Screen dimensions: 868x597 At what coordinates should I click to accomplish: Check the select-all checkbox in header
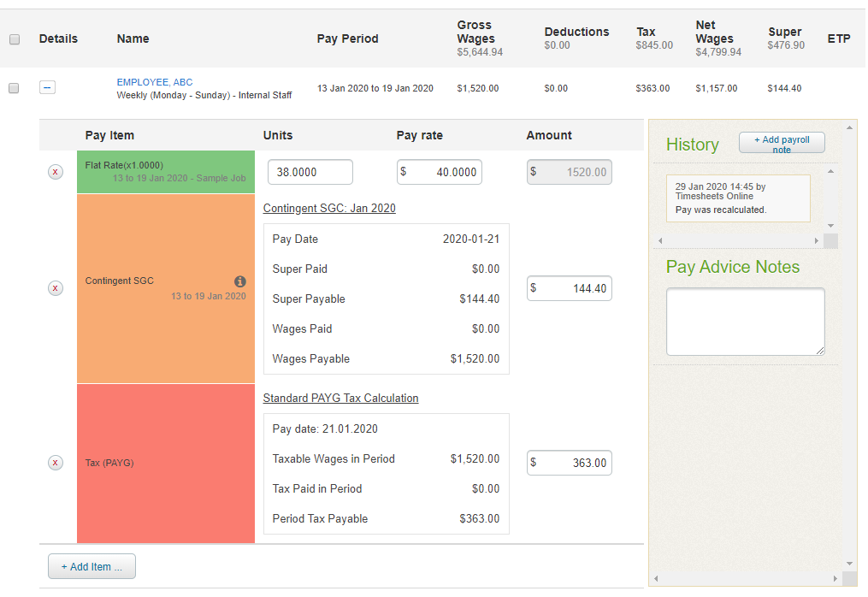point(14,38)
